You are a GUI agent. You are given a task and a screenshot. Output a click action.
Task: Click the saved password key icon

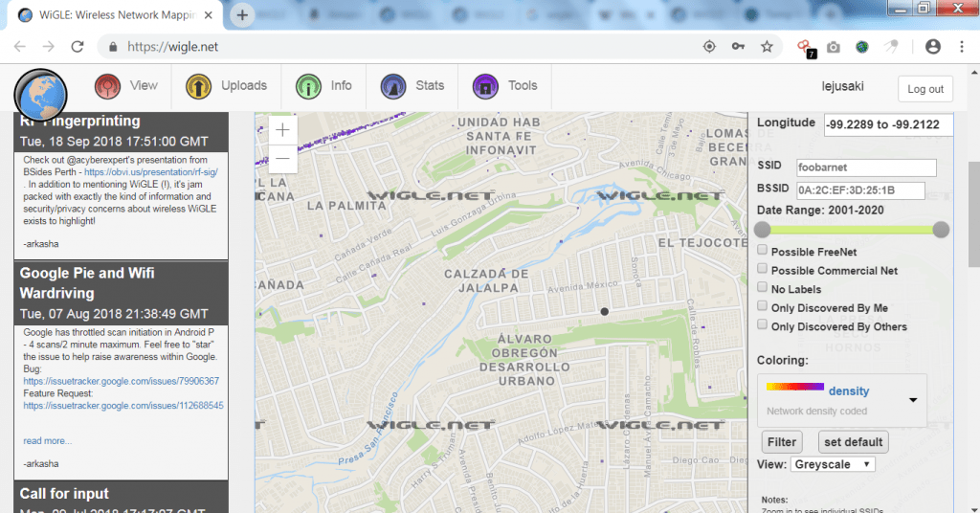pyautogui.click(x=738, y=47)
